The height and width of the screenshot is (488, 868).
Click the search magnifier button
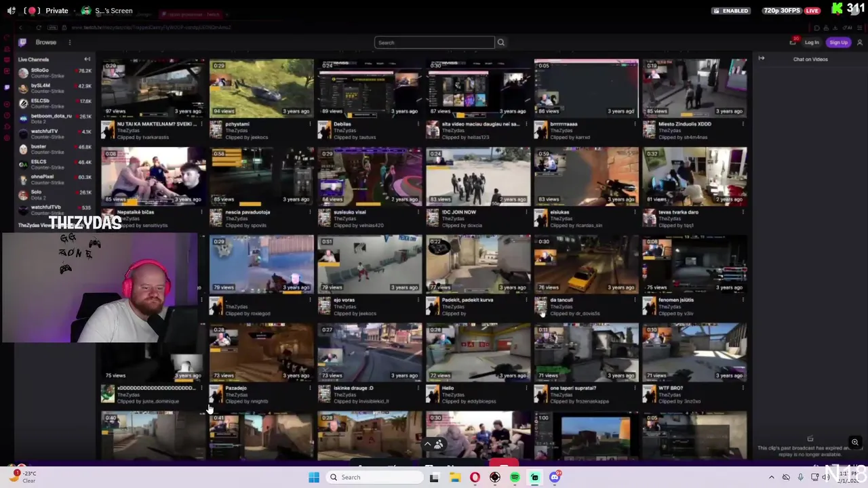click(500, 43)
